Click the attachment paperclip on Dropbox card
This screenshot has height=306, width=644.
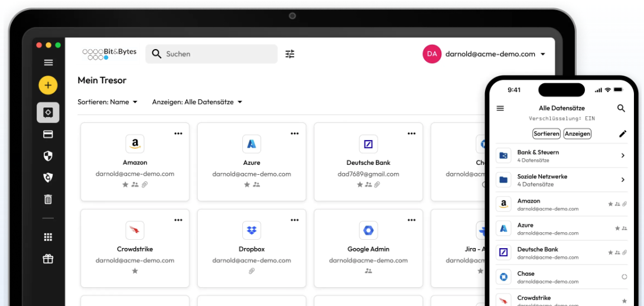pyautogui.click(x=251, y=271)
